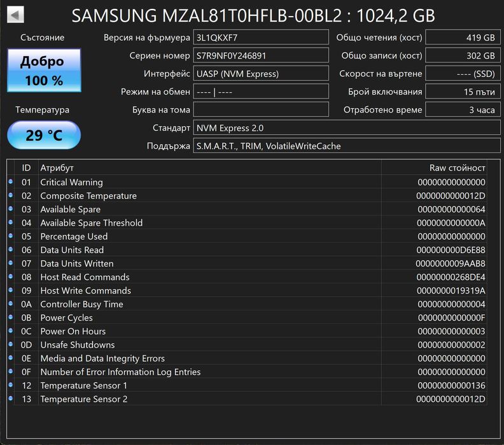Click the status dot of Media and Data Integrity Errors
The width and height of the screenshot is (504, 445).
pyautogui.click(x=11, y=357)
